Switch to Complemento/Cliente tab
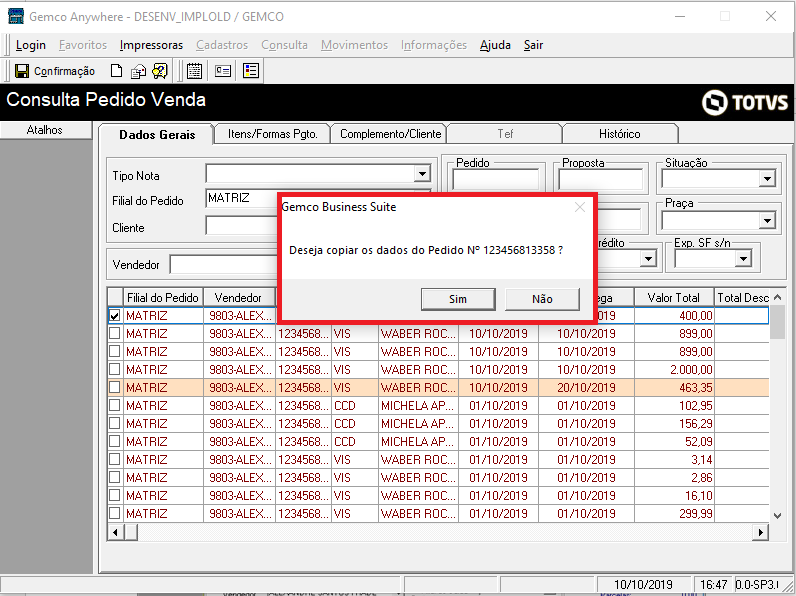Screen dimensions: 796x596 [390, 134]
